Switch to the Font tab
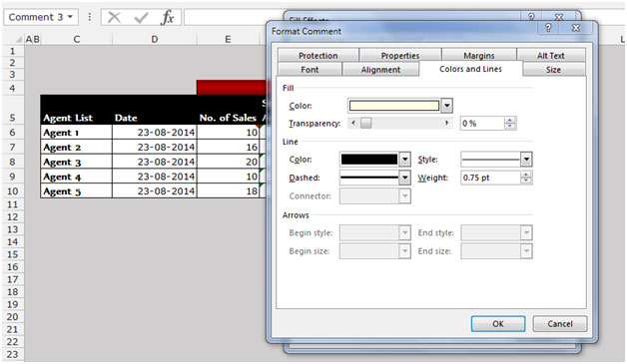Image resolution: width=627 pixels, height=364 pixels. tap(310, 70)
